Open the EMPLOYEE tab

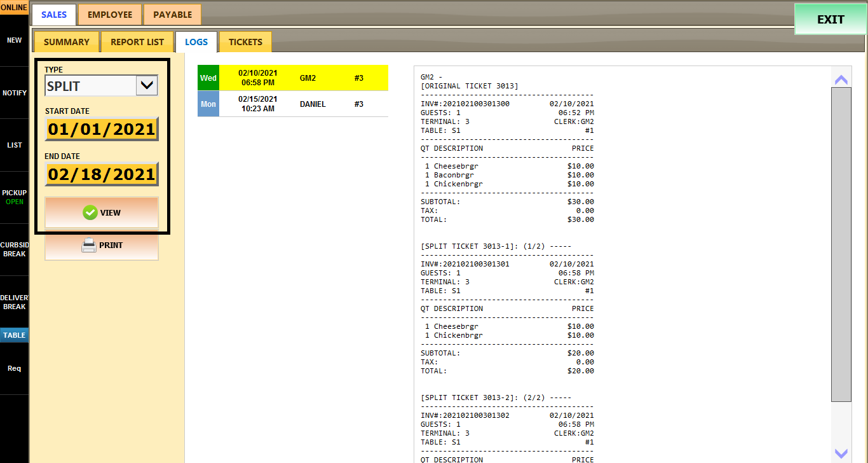click(x=110, y=15)
